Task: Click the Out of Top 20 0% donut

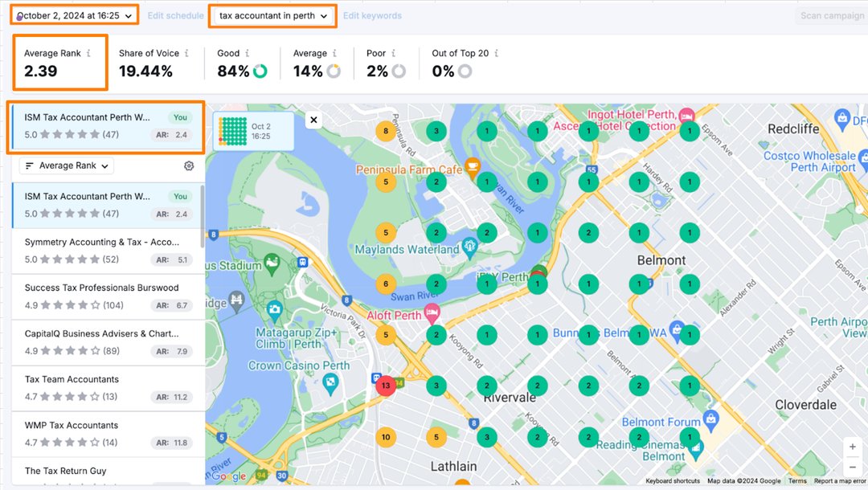Action: pos(465,71)
